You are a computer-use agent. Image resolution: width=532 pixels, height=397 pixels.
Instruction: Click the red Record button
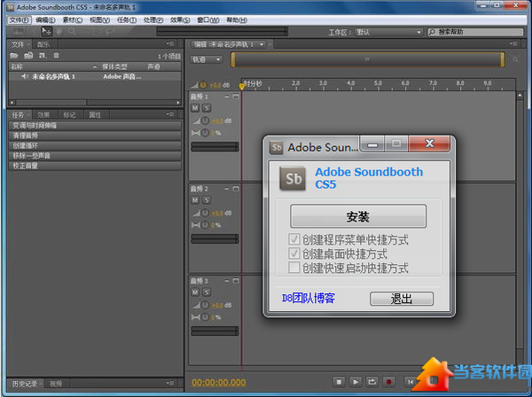point(387,381)
